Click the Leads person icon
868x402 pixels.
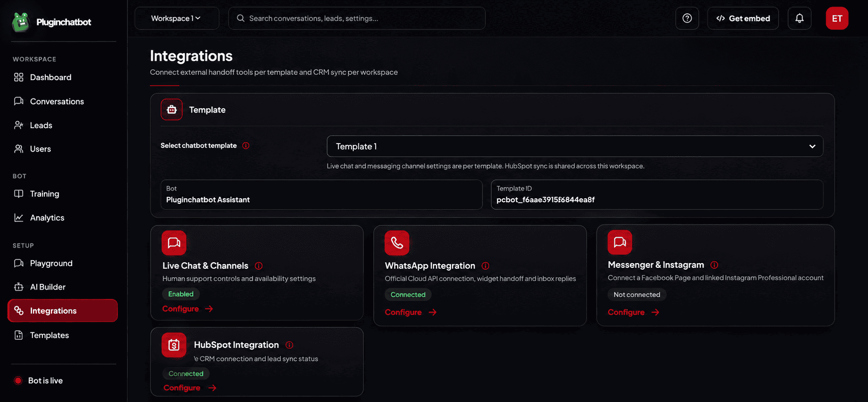click(19, 125)
